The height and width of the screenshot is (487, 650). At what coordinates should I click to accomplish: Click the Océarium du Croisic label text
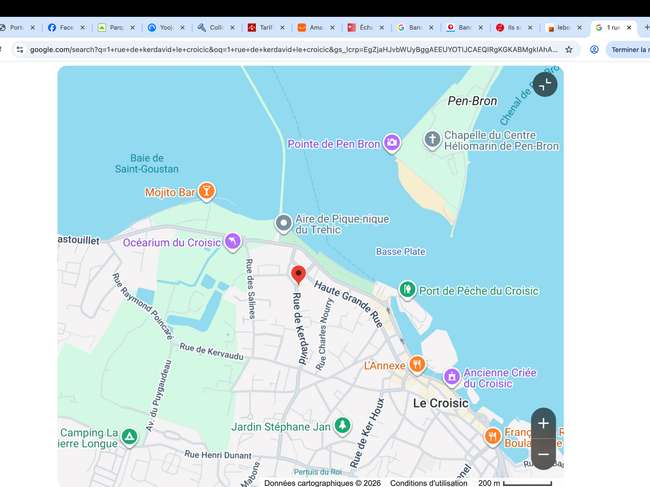172,242
